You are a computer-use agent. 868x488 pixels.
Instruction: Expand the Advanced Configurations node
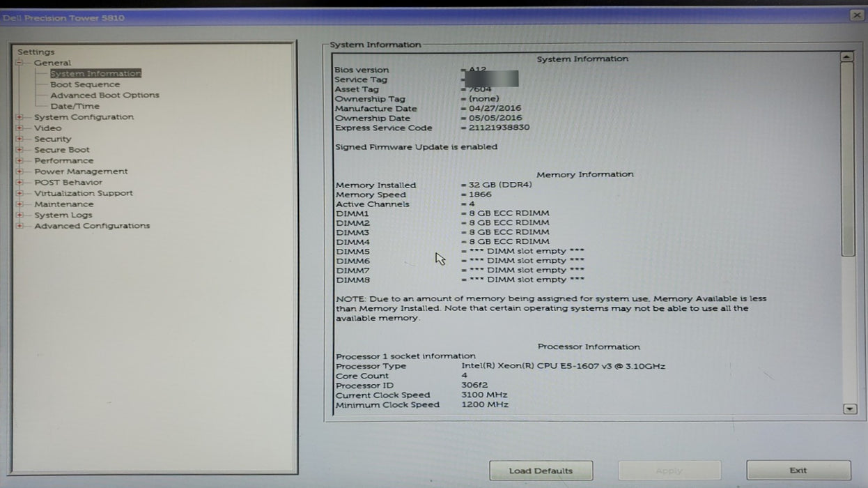pyautogui.click(x=20, y=226)
